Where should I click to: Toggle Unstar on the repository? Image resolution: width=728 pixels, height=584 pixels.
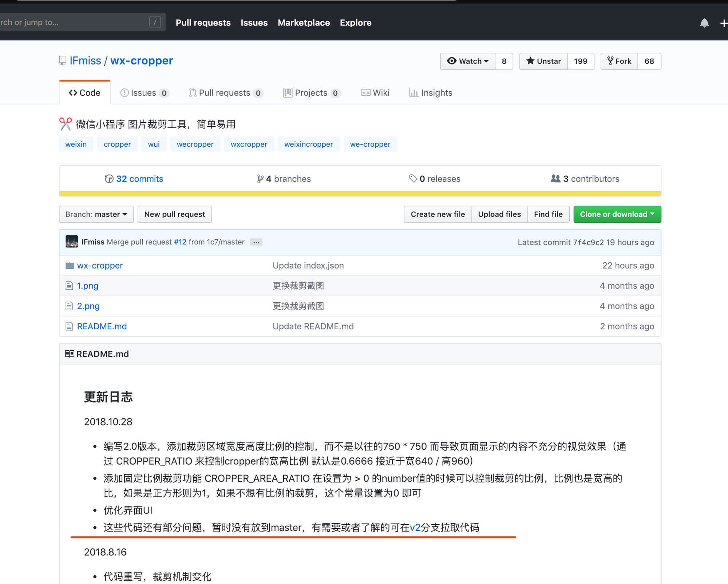(544, 61)
